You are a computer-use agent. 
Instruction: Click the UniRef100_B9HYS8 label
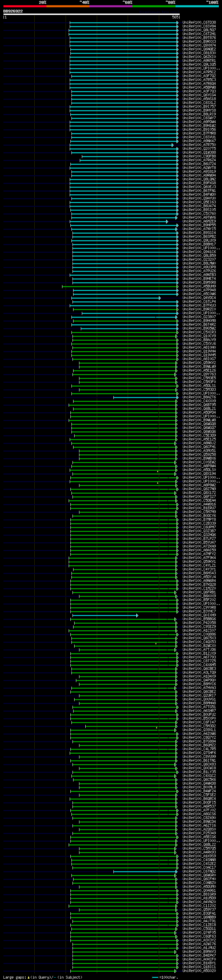pos(199,110)
